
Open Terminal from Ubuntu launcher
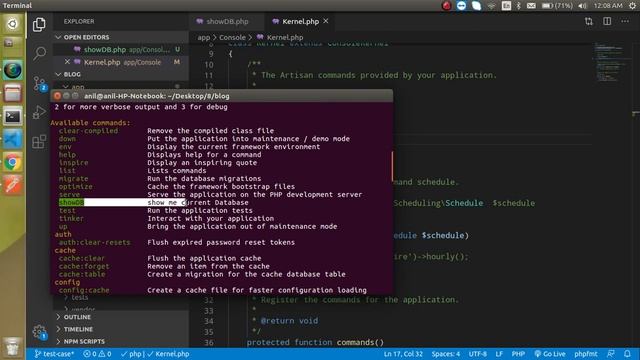click(13, 117)
